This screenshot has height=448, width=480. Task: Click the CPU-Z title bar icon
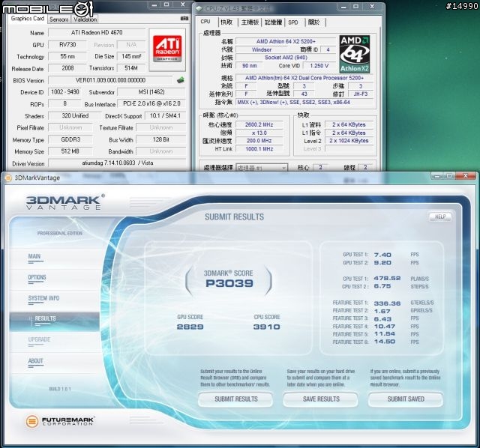tap(199, 8)
